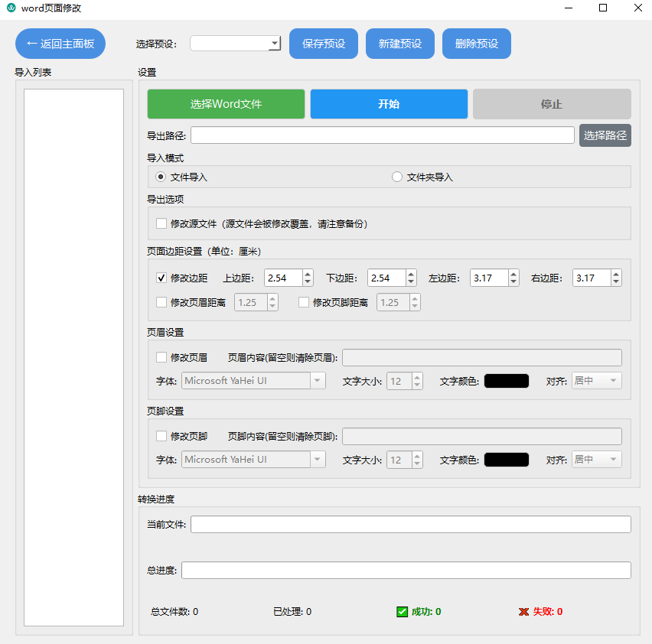Click the green 成功 checkmark icon
This screenshot has width=652, height=644.
click(403, 611)
